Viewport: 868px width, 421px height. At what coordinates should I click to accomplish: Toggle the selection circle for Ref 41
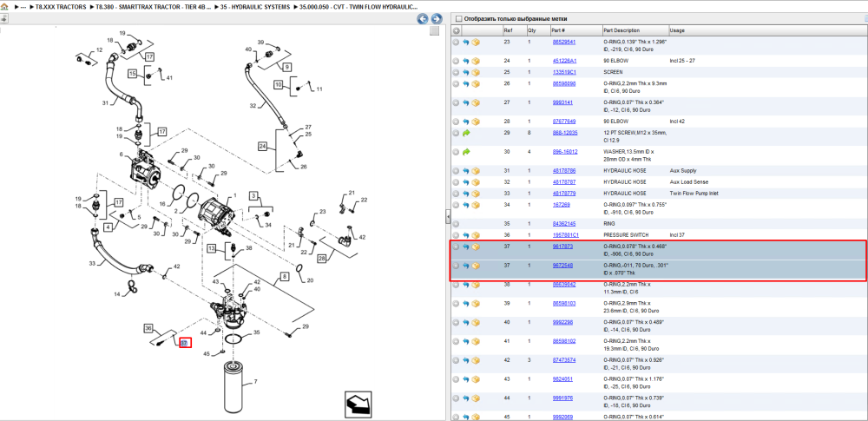[x=457, y=342]
